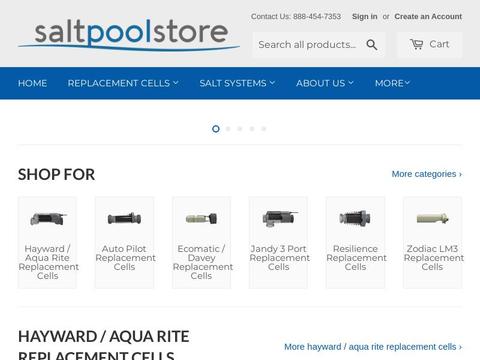Screen dimensions: 480x360
Task: Open Zodiac LM3 cell thumbnail
Action: click(432, 219)
